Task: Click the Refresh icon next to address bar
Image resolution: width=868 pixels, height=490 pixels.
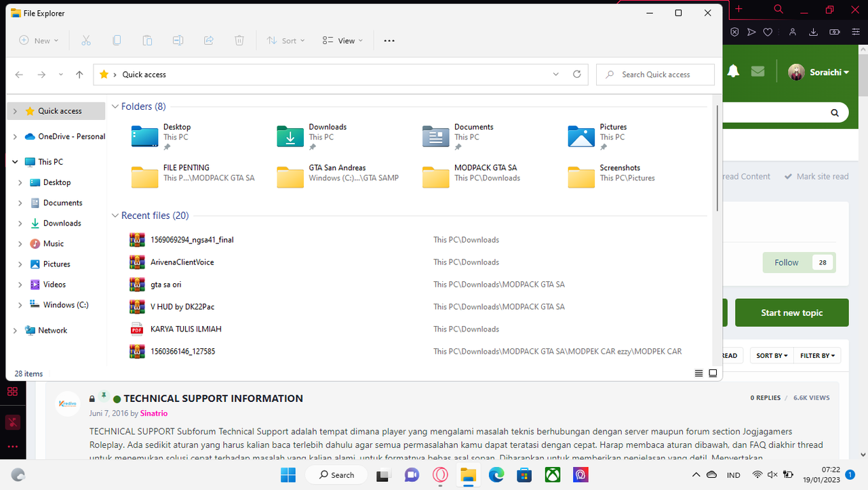Action: click(577, 75)
